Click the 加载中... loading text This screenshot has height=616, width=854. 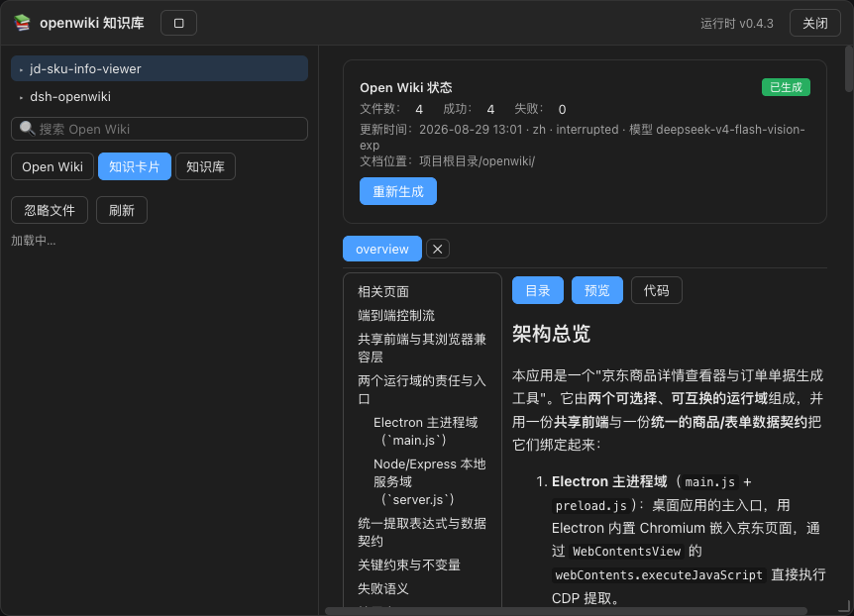click(x=34, y=241)
